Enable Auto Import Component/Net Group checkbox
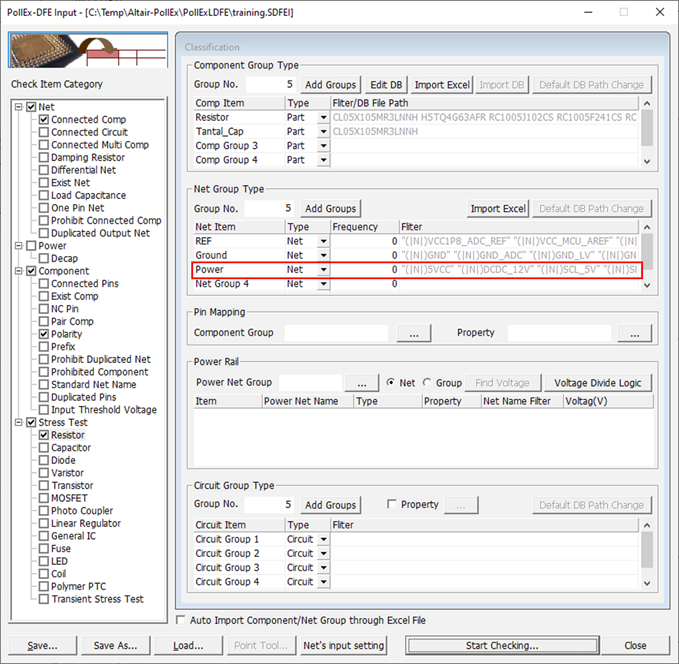This screenshot has height=664, width=679. (181, 620)
